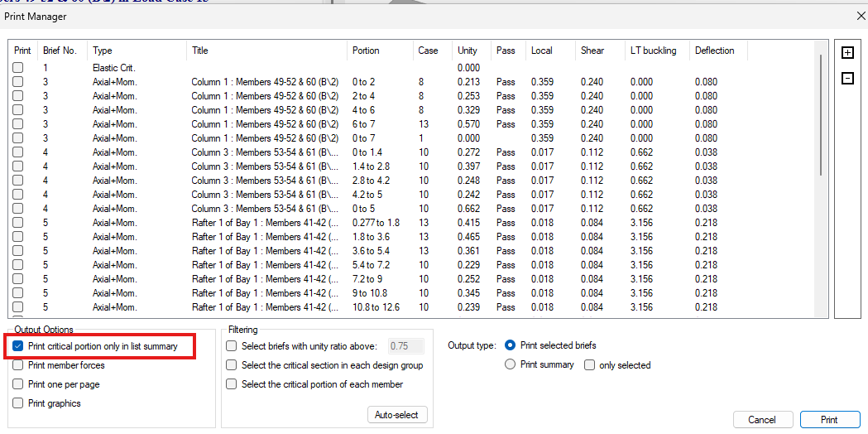Viewport: 868px width, 434px height.
Task: Turn on Print graphics checkbox
Action: [x=18, y=403]
